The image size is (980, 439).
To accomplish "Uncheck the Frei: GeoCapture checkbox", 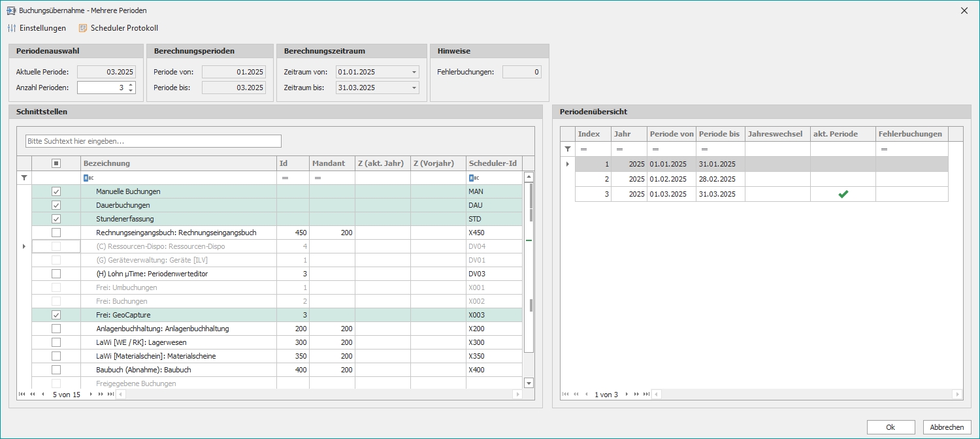I will tap(56, 315).
